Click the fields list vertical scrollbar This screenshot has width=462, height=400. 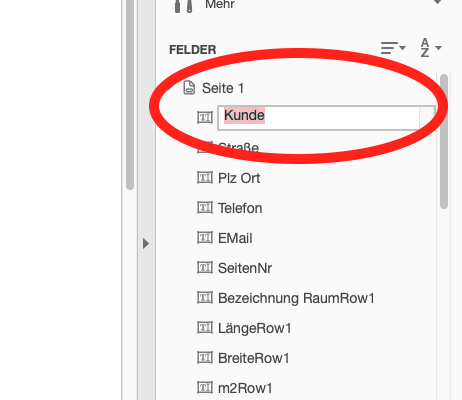444,142
